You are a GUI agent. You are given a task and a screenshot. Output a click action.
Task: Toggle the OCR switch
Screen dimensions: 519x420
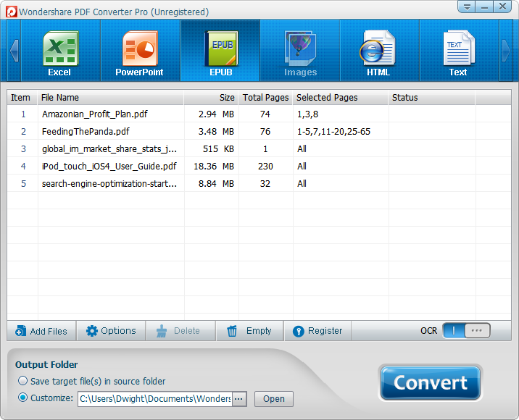coord(466,331)
